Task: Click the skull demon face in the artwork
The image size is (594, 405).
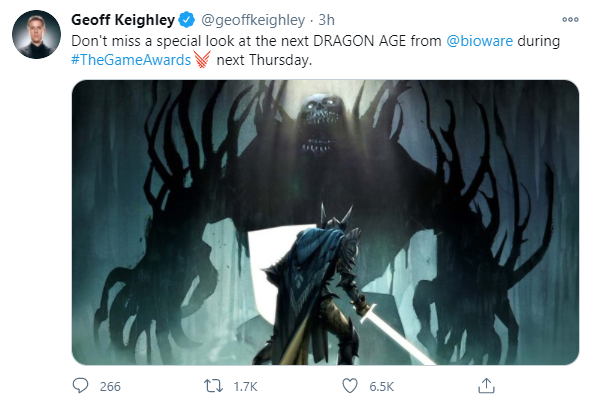Action: tap(318, 123)
